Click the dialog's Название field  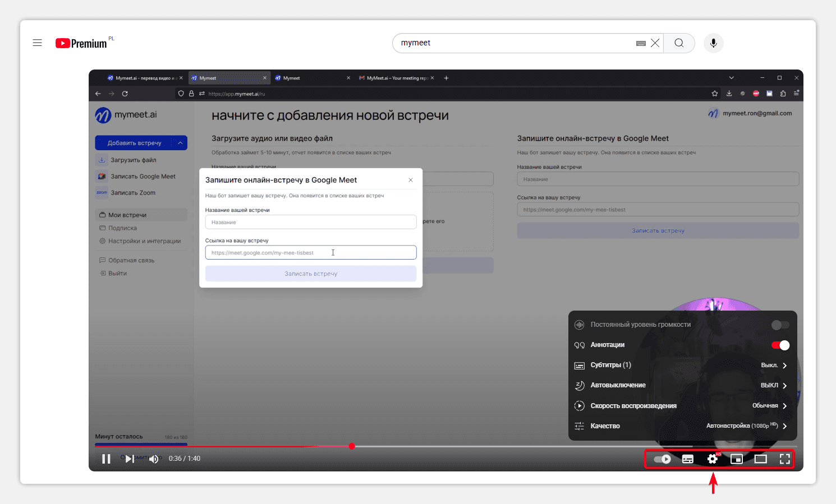311,223
